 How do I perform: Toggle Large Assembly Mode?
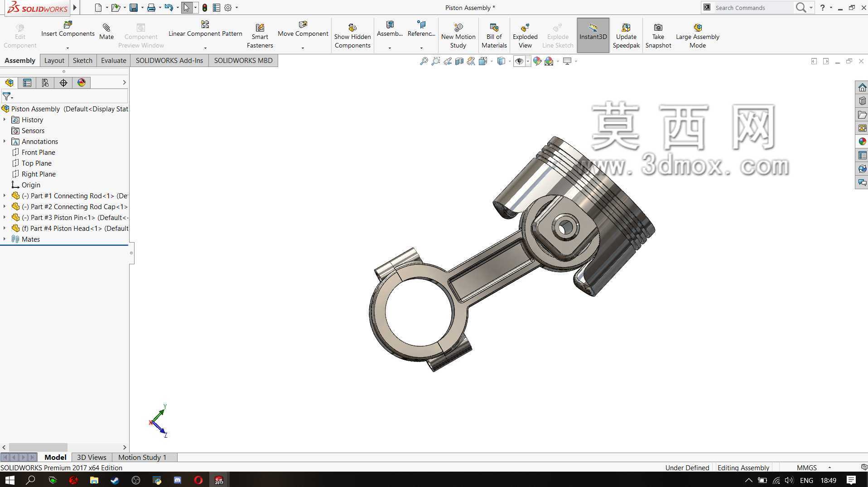pyautogui.click(x=698, y=36)
